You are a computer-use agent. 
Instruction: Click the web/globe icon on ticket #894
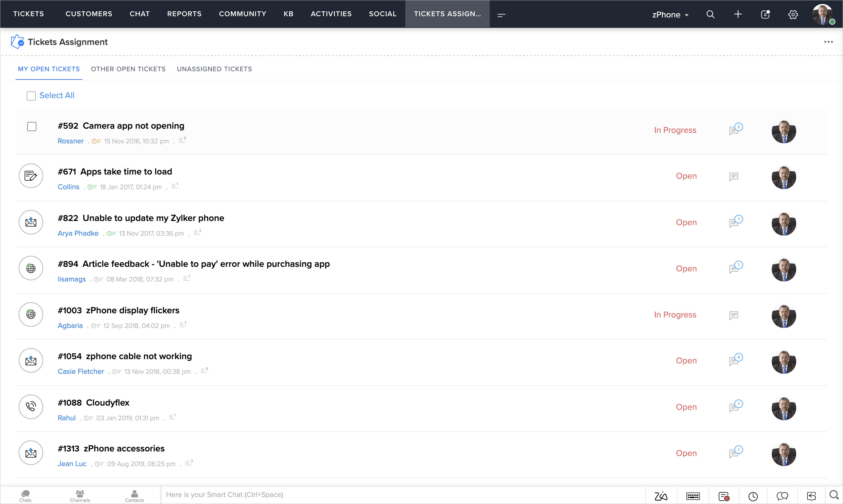pyautogui.click(x=31, y=268)
